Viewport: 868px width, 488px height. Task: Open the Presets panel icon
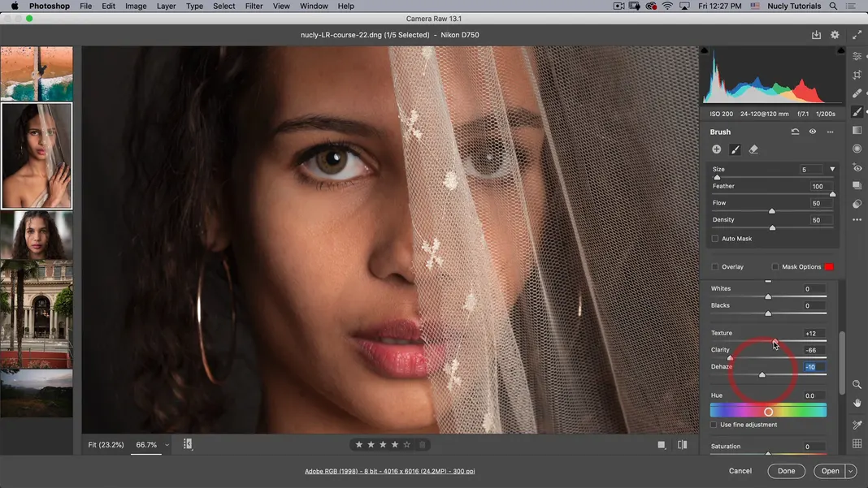click(857, 204)
